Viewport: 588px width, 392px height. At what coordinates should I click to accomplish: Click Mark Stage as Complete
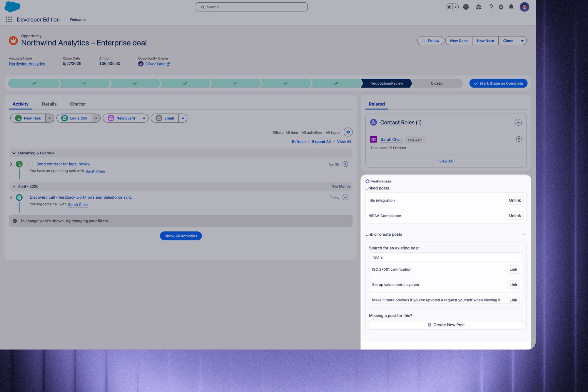[x=498, y=83]
